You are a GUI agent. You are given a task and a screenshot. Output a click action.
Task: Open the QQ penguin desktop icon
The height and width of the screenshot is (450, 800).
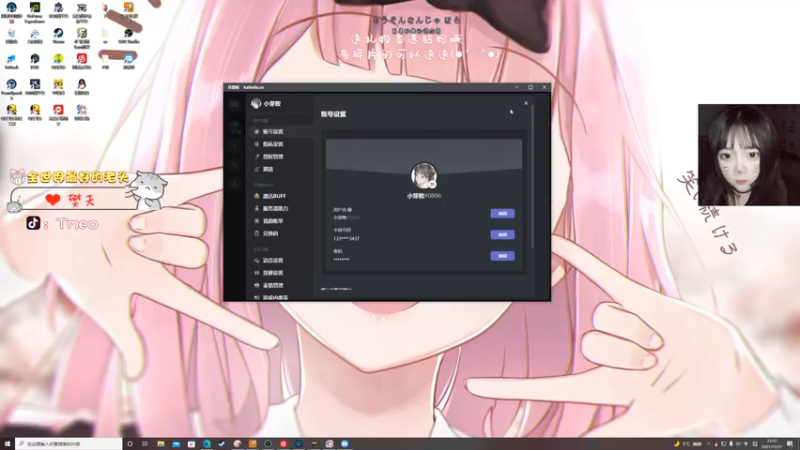click(x=82, y=87)
